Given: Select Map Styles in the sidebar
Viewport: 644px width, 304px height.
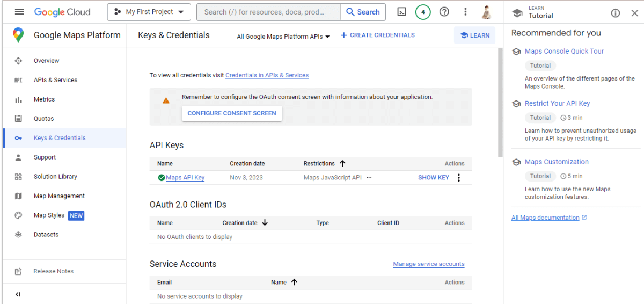Looking at the screenshot, I should pyautogui.click(x=49, y=215).
